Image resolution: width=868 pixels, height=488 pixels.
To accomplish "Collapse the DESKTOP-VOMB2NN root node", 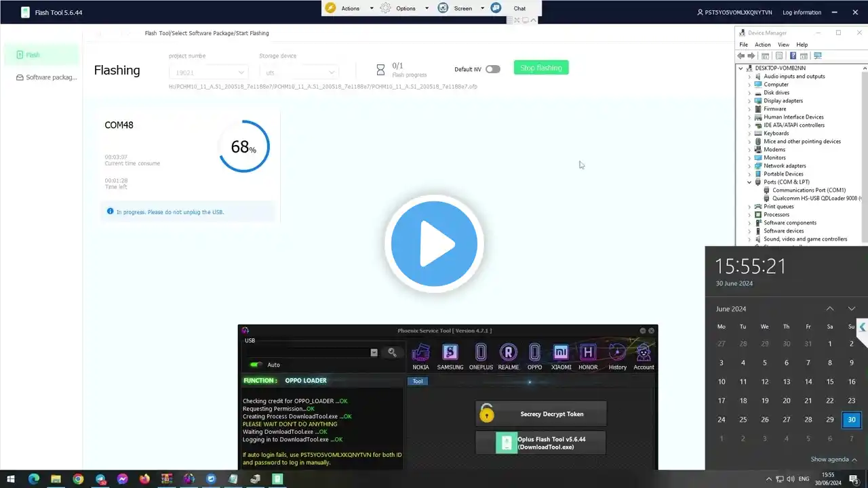I will click(x=741, y=68).
